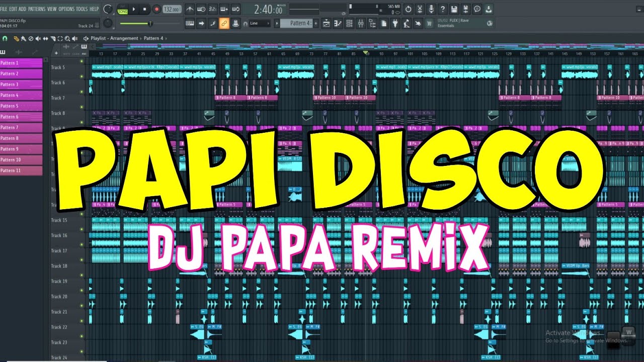Open the Pattern 4 selector dropdown

tap(296, 23)
